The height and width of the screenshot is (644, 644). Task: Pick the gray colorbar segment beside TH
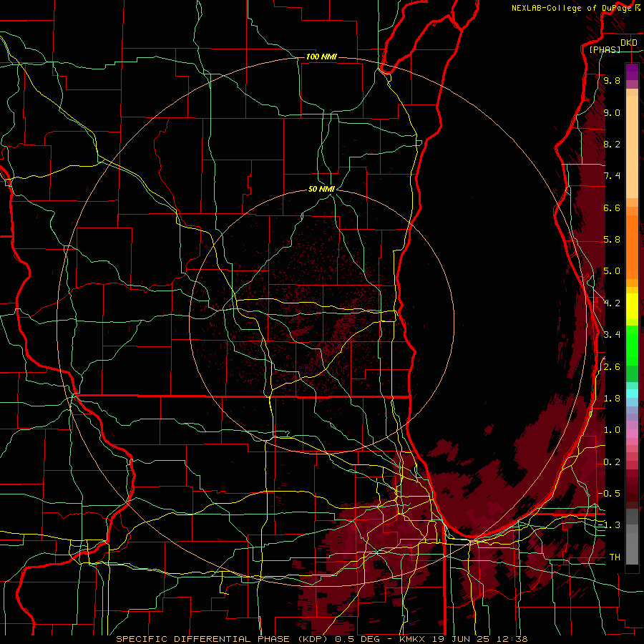click(632, 548)
